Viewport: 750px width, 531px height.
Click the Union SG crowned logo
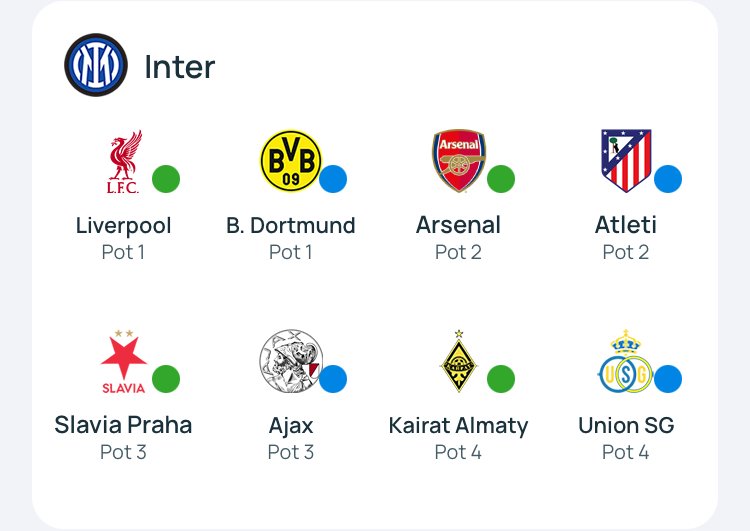point(626,361)
